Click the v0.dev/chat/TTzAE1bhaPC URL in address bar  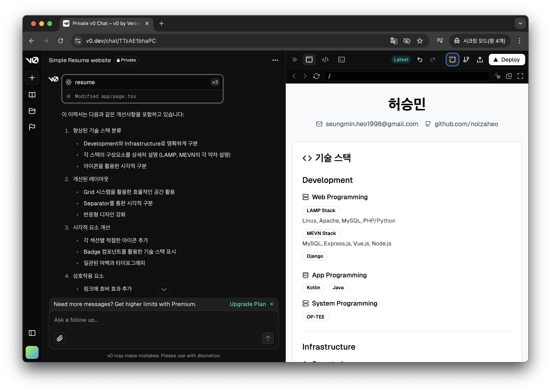tap(121, 41)
